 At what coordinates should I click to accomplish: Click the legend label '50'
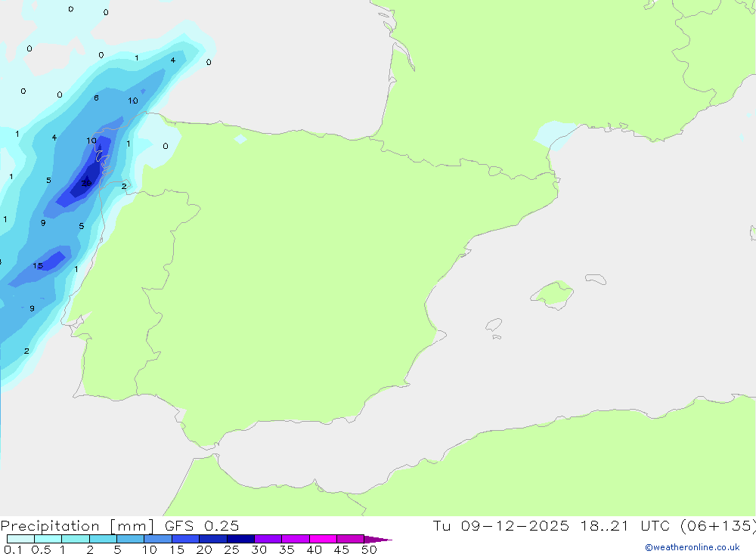(x=370, y=549)
